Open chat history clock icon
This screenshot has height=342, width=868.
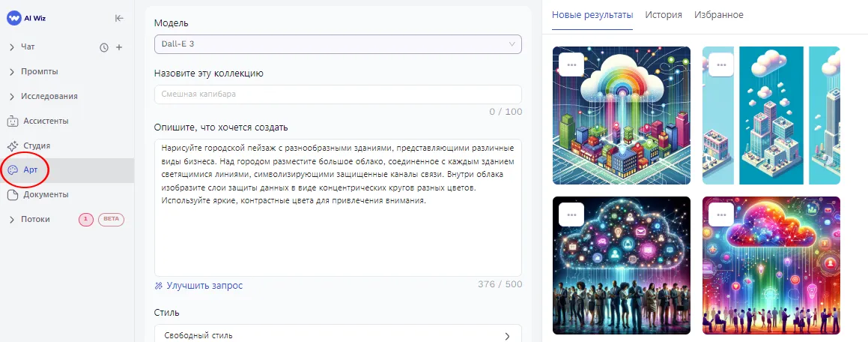104,48
